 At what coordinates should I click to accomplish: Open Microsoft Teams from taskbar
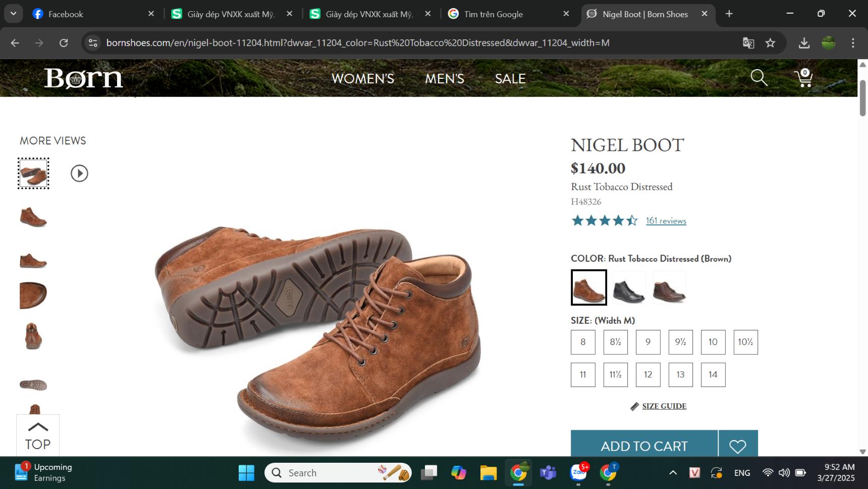click(x=548, y=473)
